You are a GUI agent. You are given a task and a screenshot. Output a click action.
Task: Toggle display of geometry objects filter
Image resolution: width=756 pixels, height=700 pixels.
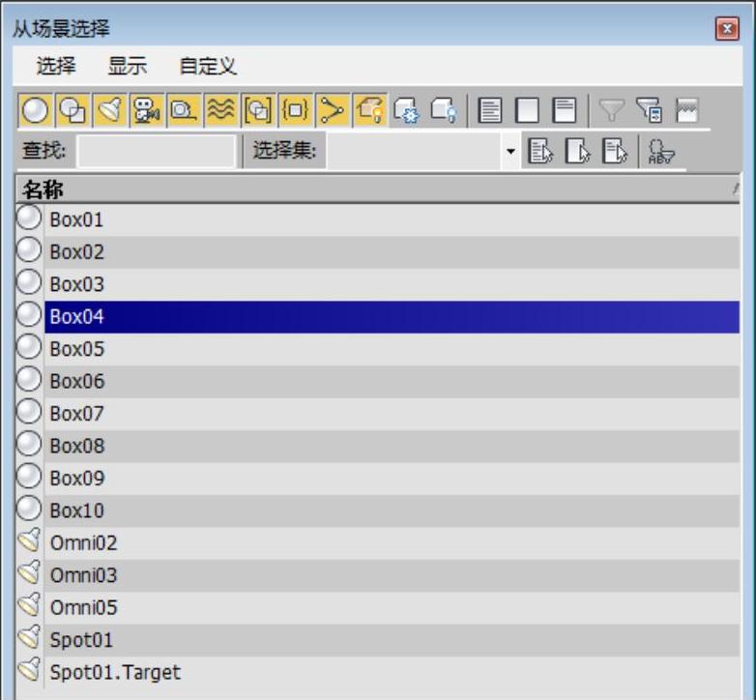click(x=35, y=111)
